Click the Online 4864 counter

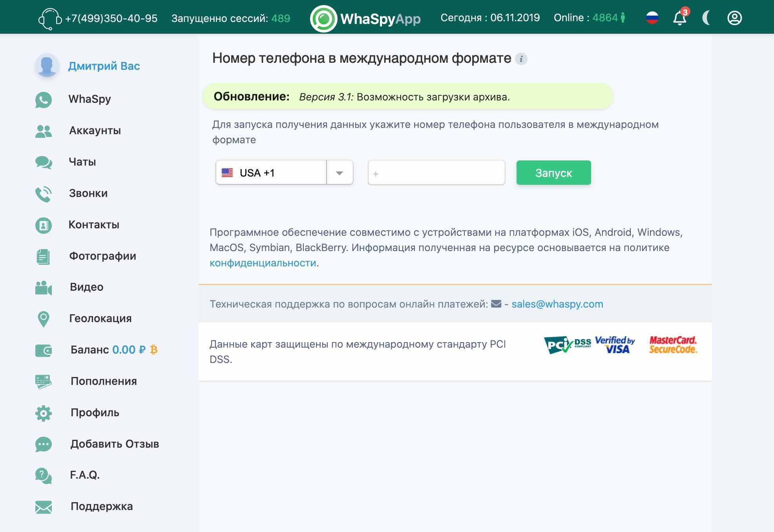coord(590,18)
